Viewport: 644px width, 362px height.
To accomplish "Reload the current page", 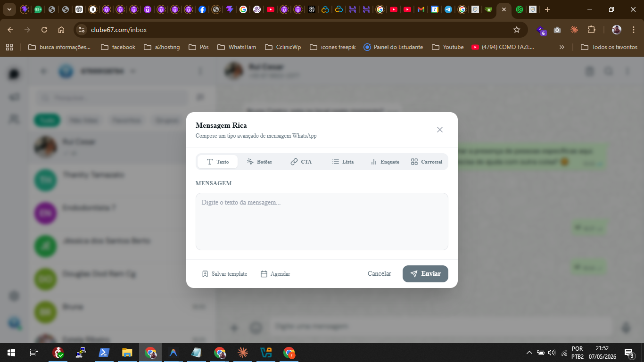I will pos(44,30).
